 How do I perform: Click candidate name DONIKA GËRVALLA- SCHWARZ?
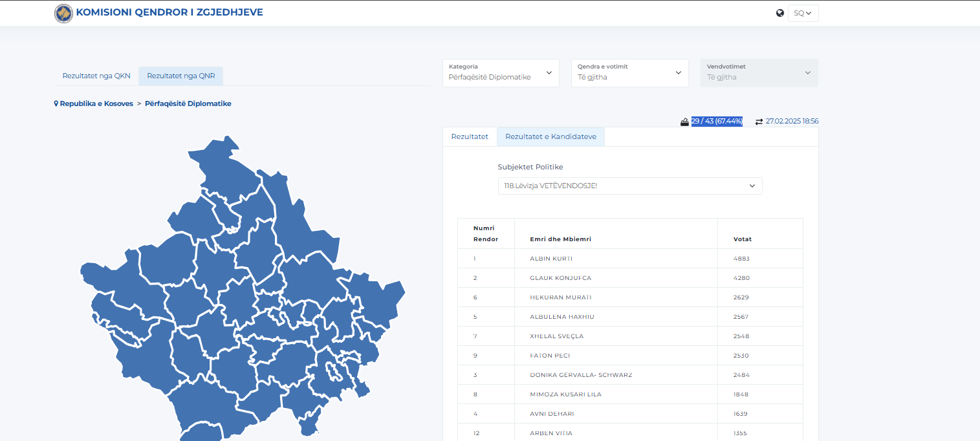(x=581, y=375)
